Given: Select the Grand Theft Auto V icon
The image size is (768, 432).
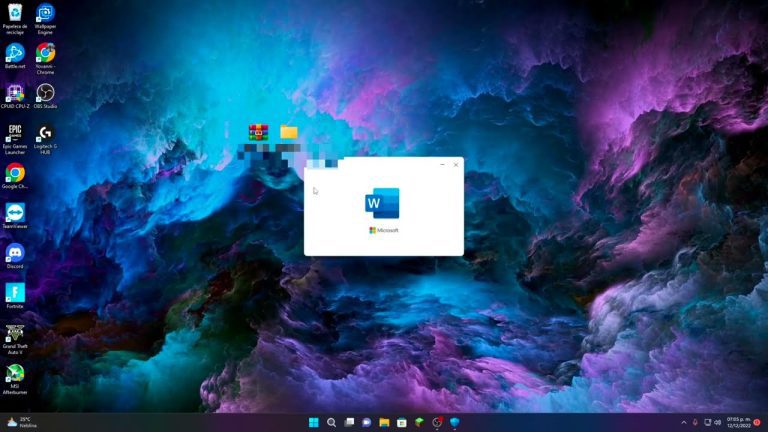Looking at the screenshot, I should (x=15, y=332).
